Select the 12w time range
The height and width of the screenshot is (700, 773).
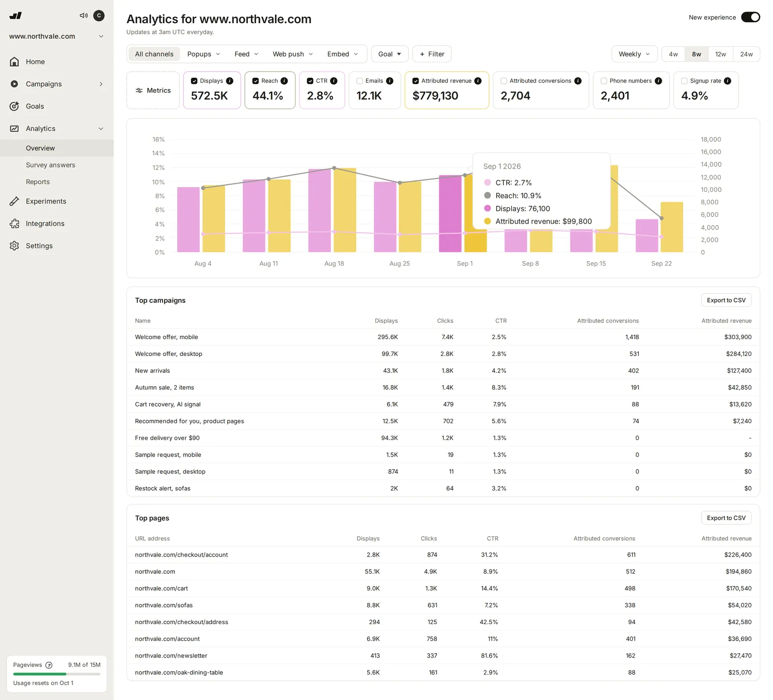tap(720, 54)
